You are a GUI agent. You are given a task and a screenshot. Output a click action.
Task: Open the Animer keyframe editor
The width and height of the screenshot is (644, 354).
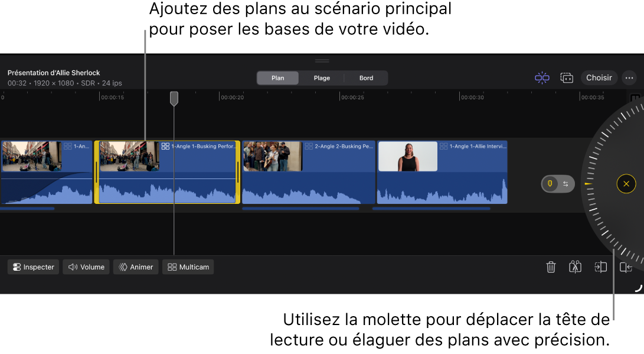(136, 267)
